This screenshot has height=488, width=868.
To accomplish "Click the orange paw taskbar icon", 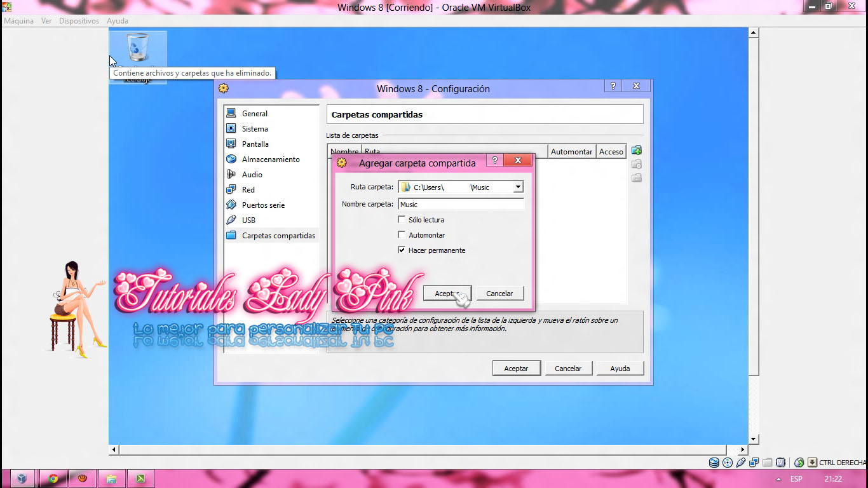I will click(83, 479).
